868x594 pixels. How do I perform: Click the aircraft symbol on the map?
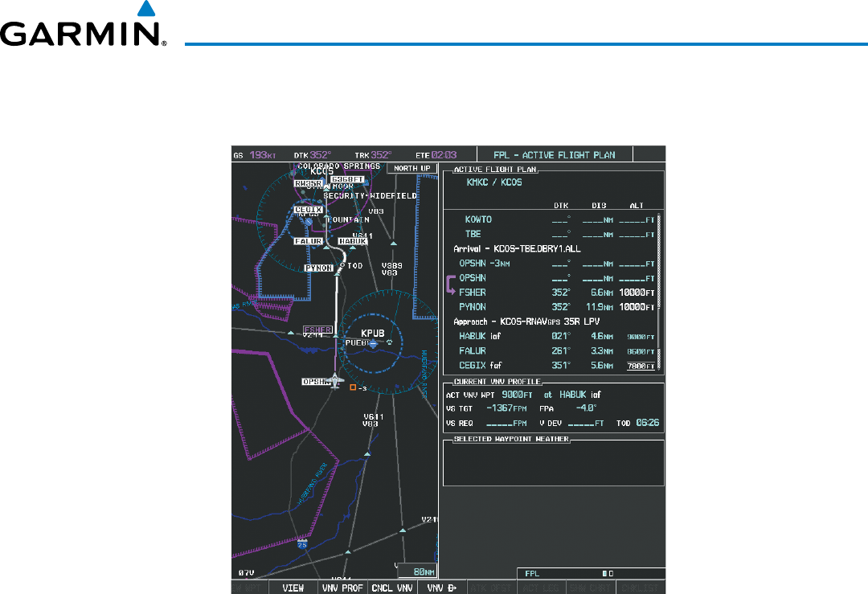click(335, 381)
